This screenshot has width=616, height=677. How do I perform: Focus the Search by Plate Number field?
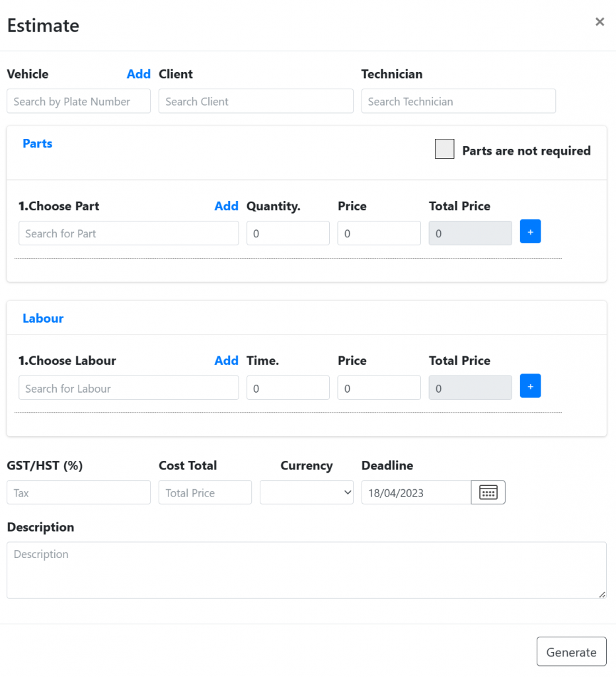click(79, 101)
